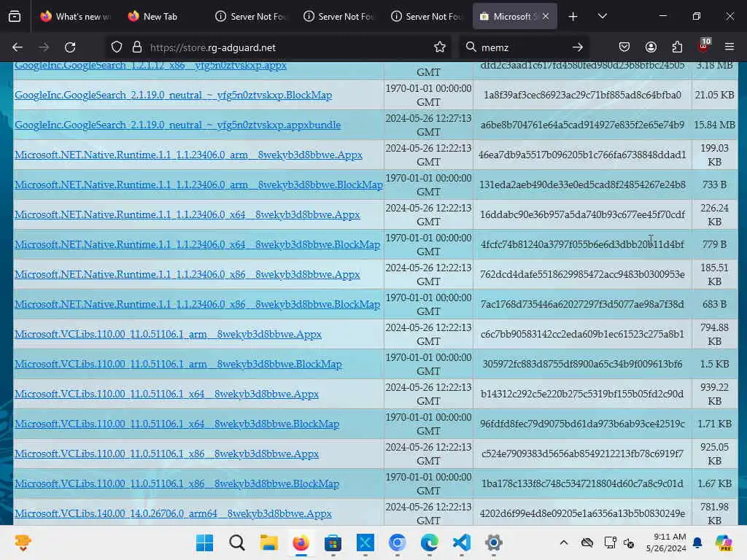Bookmark this page with the star
This screenshot has width=747, height=560.
(440, 47)
